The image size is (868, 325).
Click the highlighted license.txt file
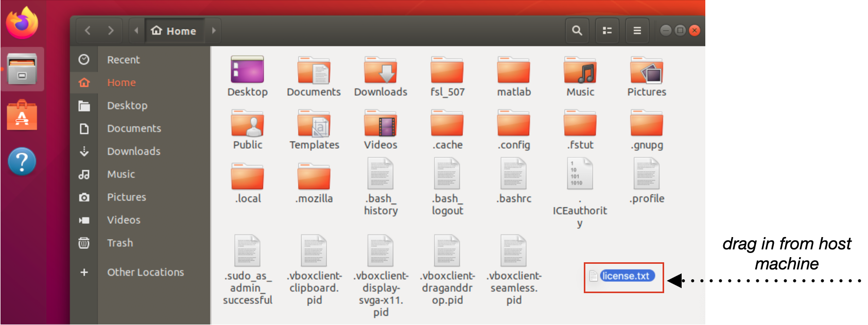point(626,276)
